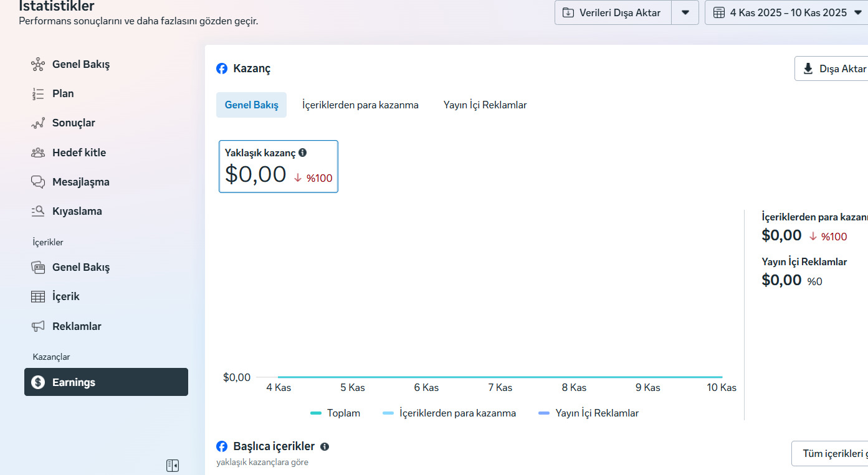Image resolution: width=868 pixels, height=475 pixels.
Task: Click the Reklamlar megaphone icon
Action: pos(38,326)
